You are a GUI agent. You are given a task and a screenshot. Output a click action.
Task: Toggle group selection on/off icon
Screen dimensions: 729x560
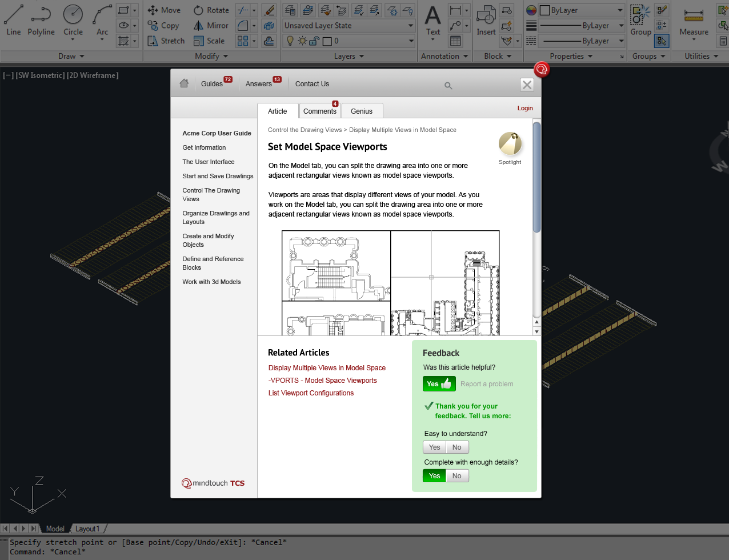(662, 41)
